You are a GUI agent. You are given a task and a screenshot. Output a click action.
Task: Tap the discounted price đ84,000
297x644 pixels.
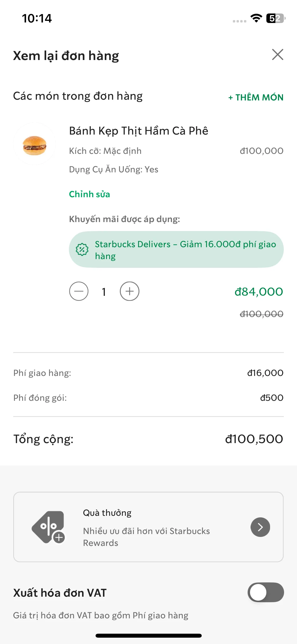coord(259,292)
